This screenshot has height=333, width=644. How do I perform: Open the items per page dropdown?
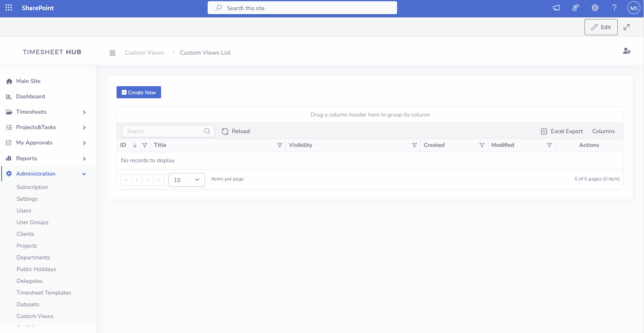[187, 180]
